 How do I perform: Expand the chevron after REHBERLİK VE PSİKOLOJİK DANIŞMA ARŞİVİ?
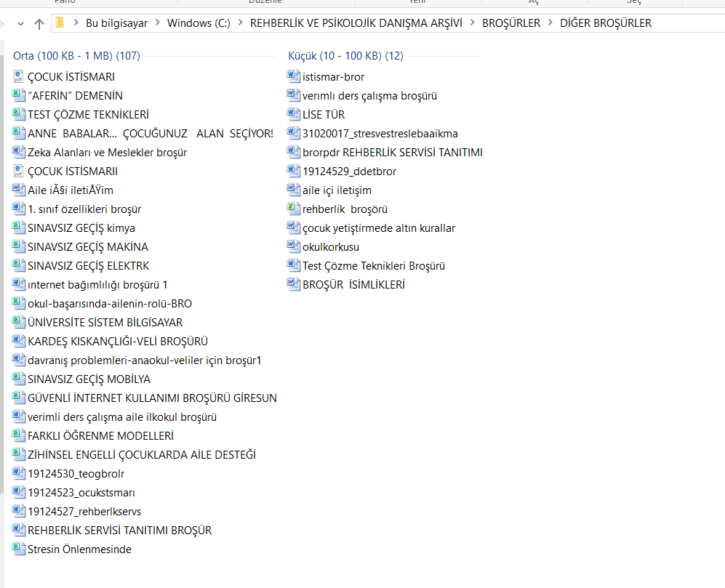pos(472,23)
